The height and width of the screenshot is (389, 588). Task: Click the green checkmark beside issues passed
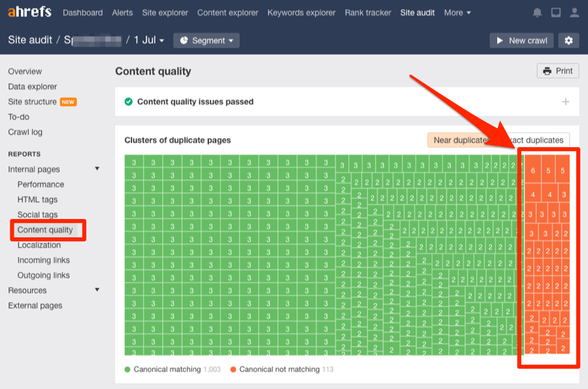tap(129, 102)
